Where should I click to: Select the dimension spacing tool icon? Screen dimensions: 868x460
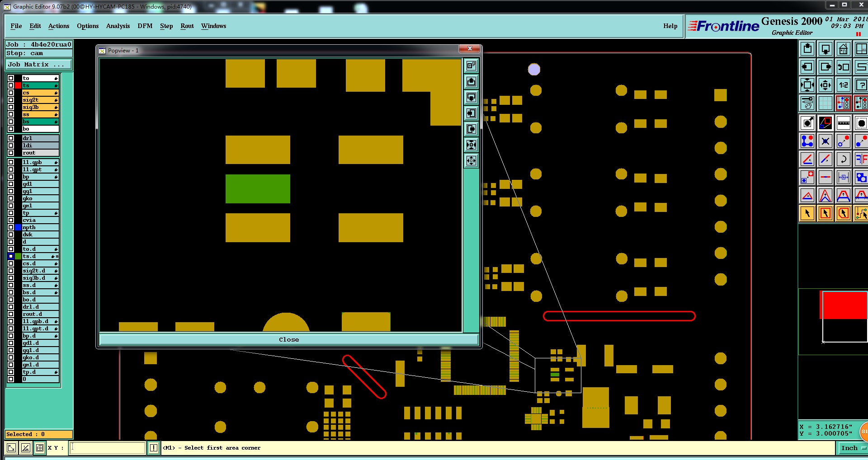844,177
